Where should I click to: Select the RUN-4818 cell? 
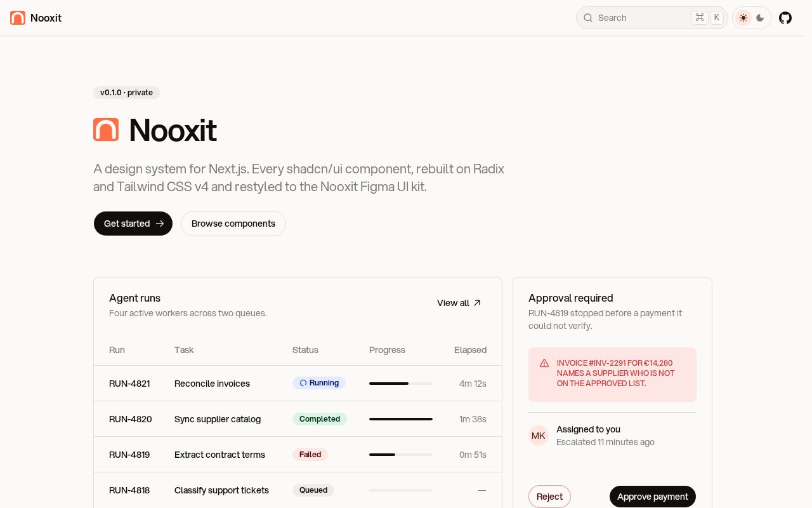(129, 490)
